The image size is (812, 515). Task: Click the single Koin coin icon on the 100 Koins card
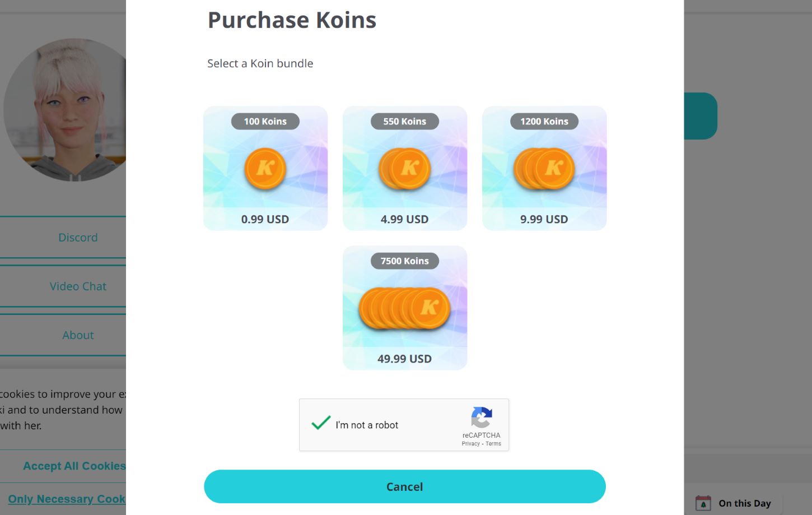click(x=265, y=169)
